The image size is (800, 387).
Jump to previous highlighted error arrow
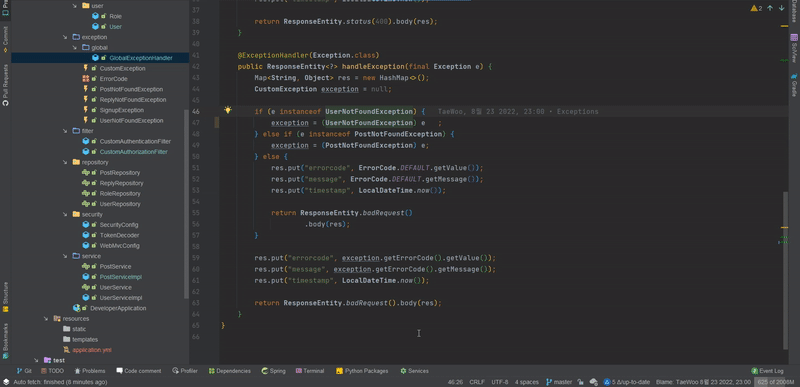pyautogui.click(x=770, y=8)
